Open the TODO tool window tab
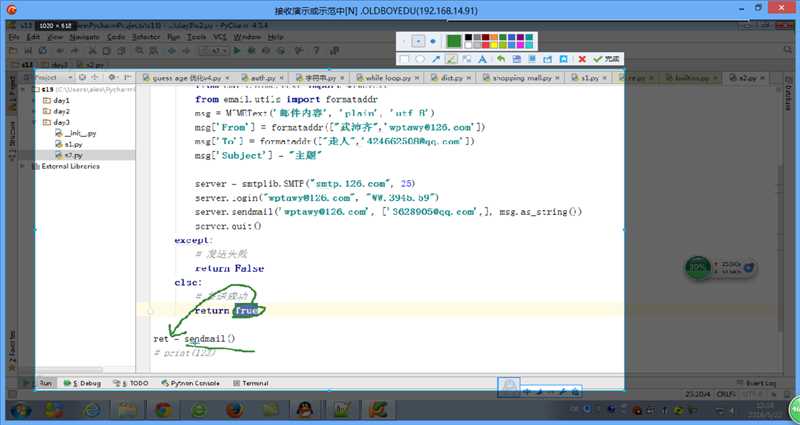Image resolution: width=800 pixels, height=425 pixels. pyautogui.click(x=131, y=383)
